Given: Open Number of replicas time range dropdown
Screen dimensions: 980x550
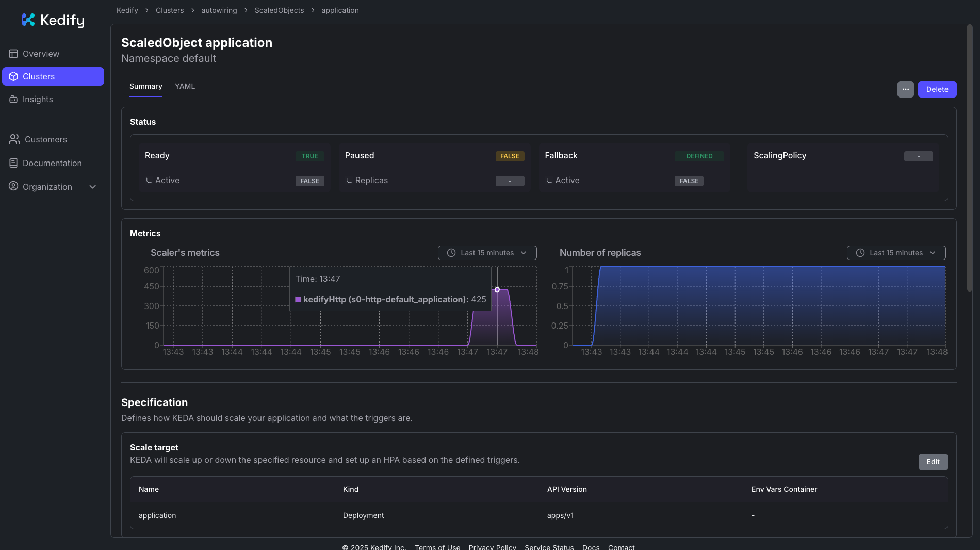Looking at the screenshot, I should [x=896, y=253].
